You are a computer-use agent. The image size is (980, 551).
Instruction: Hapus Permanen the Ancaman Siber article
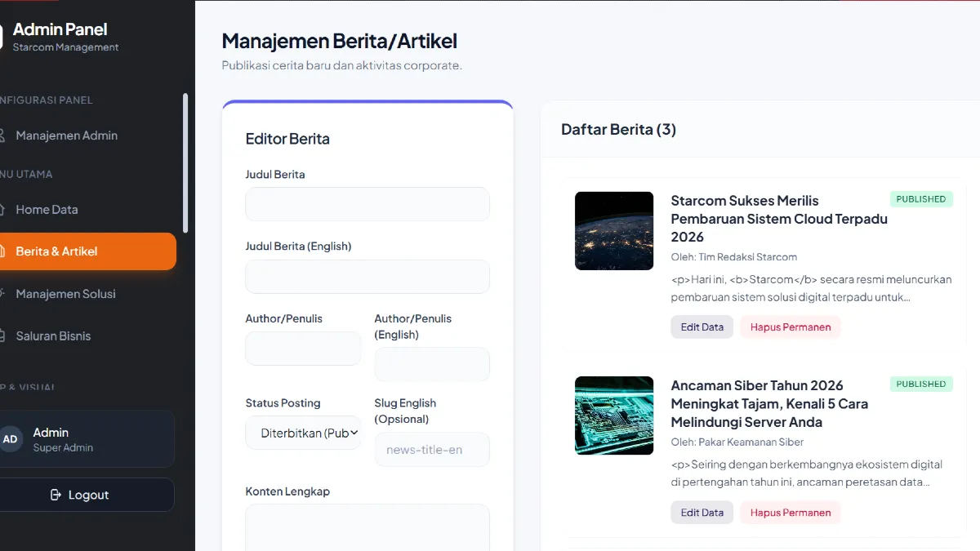[791, 513]
